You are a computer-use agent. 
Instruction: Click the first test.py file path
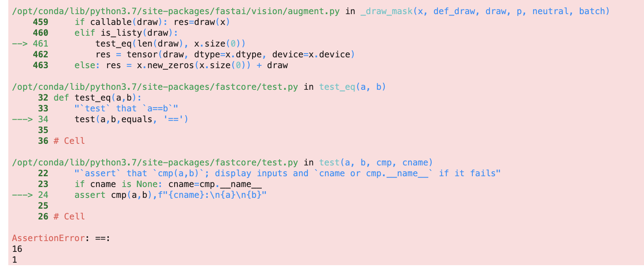(x=154, y=86)
